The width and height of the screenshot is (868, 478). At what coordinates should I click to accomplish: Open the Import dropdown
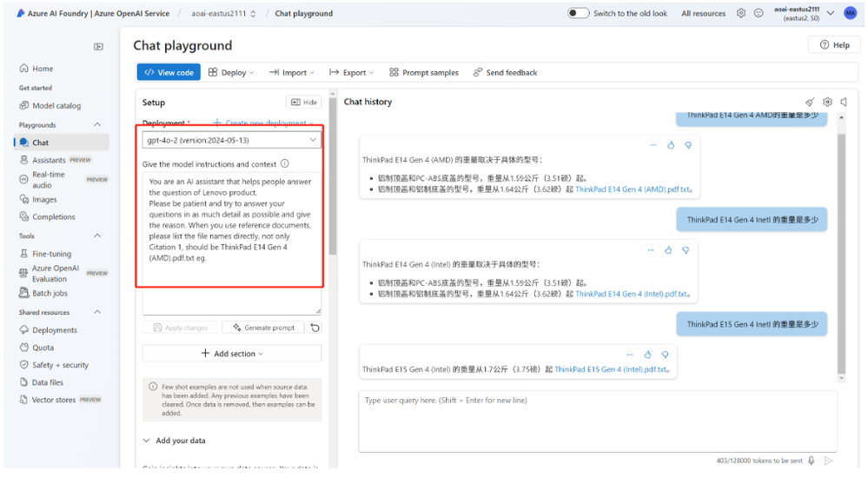(292, 72)
